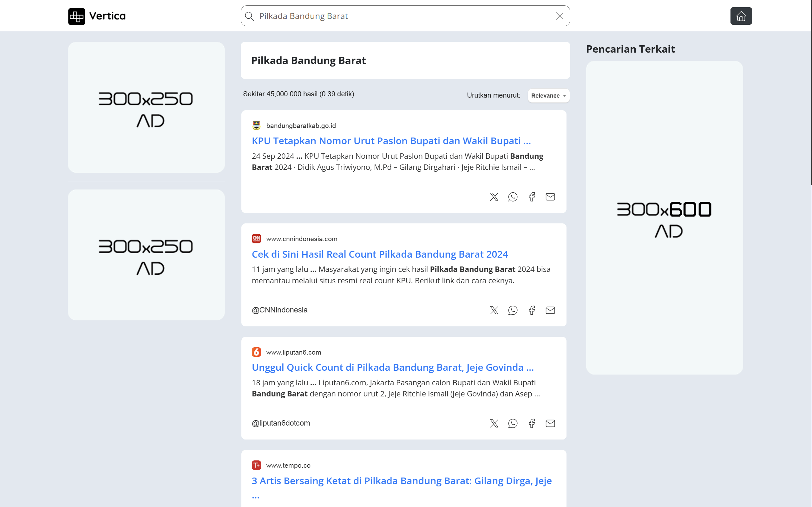The image size is (812, 507).
Task: Open 3 Artis Bersaing Ketat Tempo headline
Action: click(x=401, y=481)
